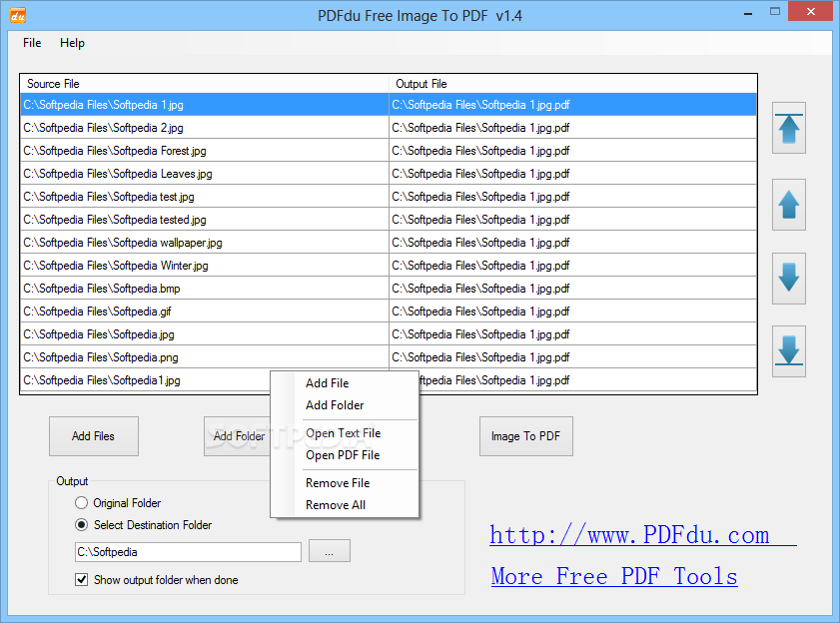This screenshot has width=840, height=623.
Task: Select row Softpedia tested.jpg
Action: tap(205, 220)
